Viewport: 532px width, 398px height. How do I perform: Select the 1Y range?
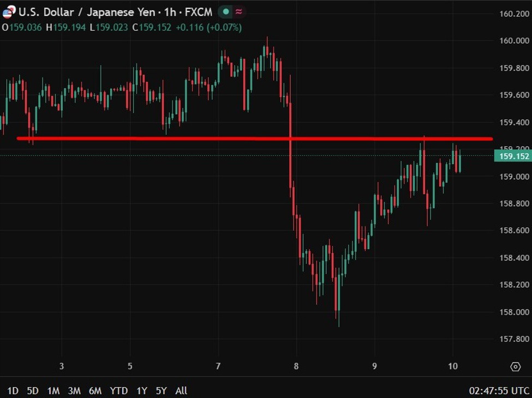[143, 391]
